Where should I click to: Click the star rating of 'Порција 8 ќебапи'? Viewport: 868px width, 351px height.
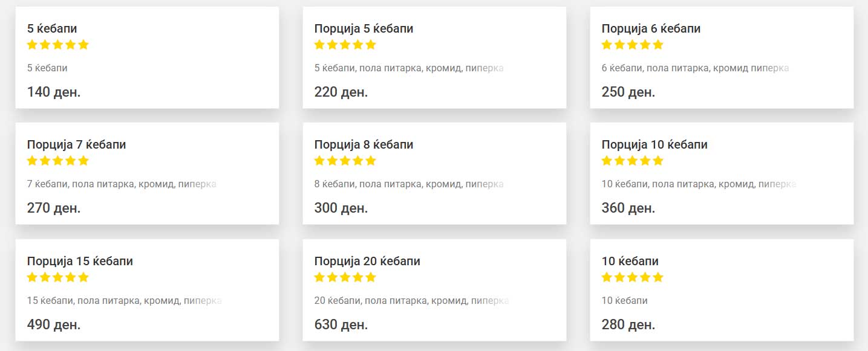click(345, 161)
